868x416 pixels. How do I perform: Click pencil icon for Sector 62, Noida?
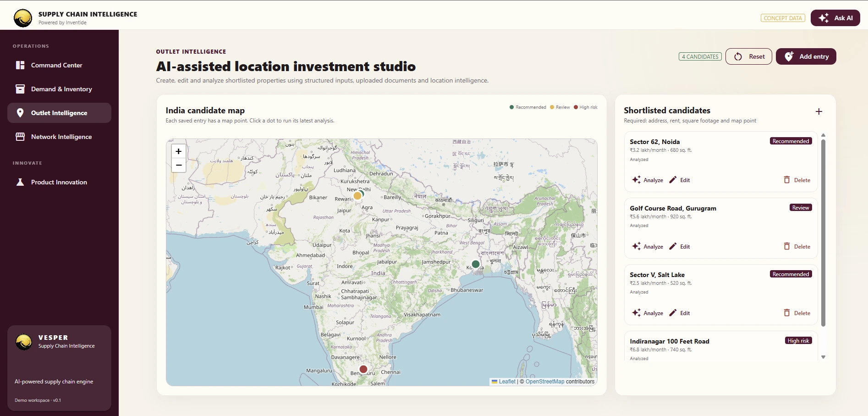(673, 180)
